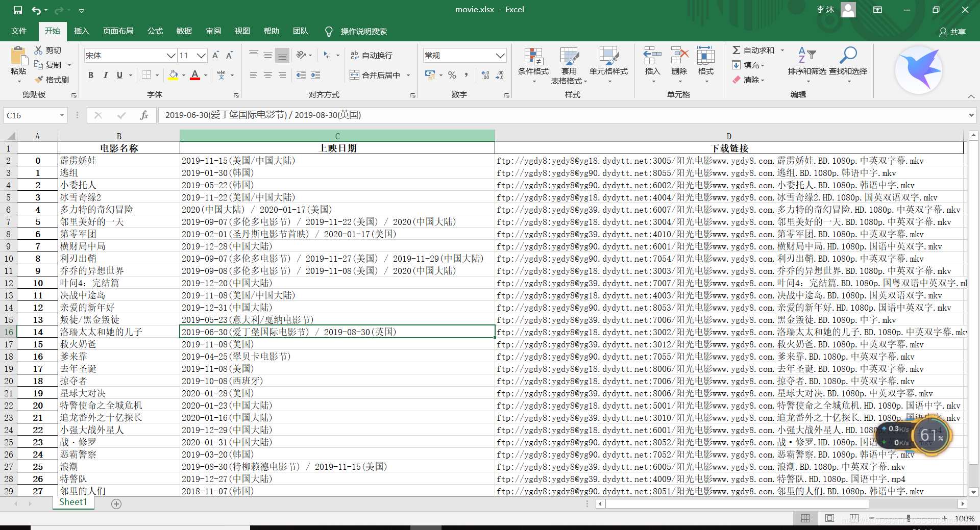980x530 pixels.
Task: Align text left icon
Action: point(254,75)
